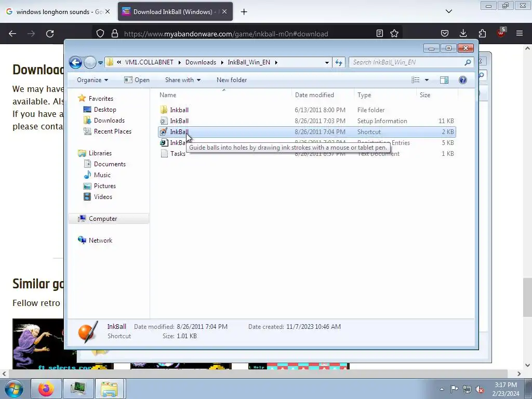Toggle Firefox reader view icon

380,34
